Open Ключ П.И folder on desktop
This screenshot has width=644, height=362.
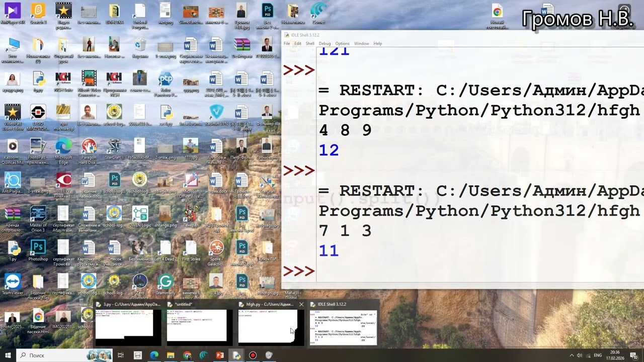pyautogui.click(x=267, y=251)
